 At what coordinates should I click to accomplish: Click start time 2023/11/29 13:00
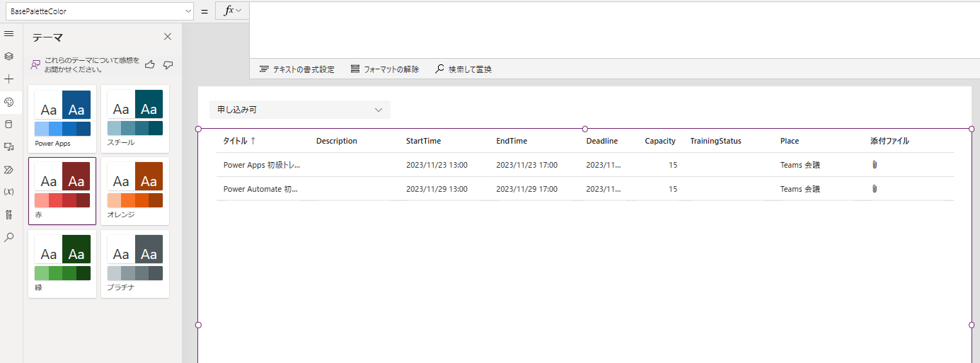pyautogui.click(x=437, y=189)
